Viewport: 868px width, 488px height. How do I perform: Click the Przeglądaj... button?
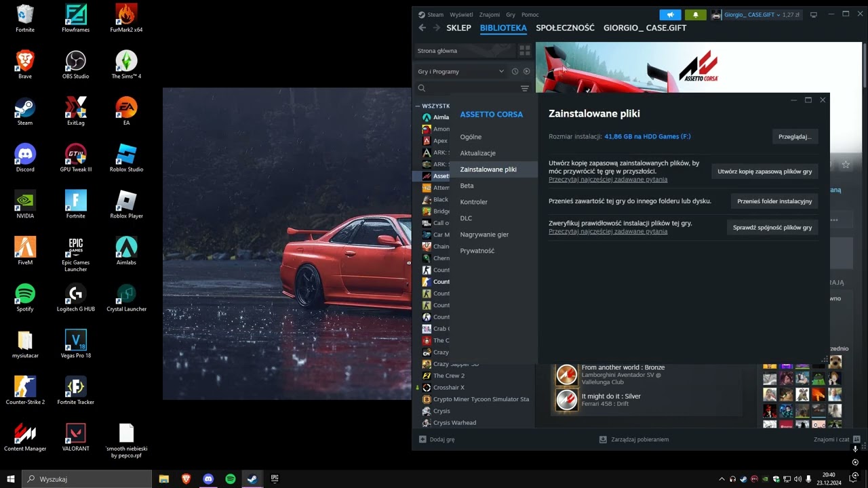click(795, 136)
